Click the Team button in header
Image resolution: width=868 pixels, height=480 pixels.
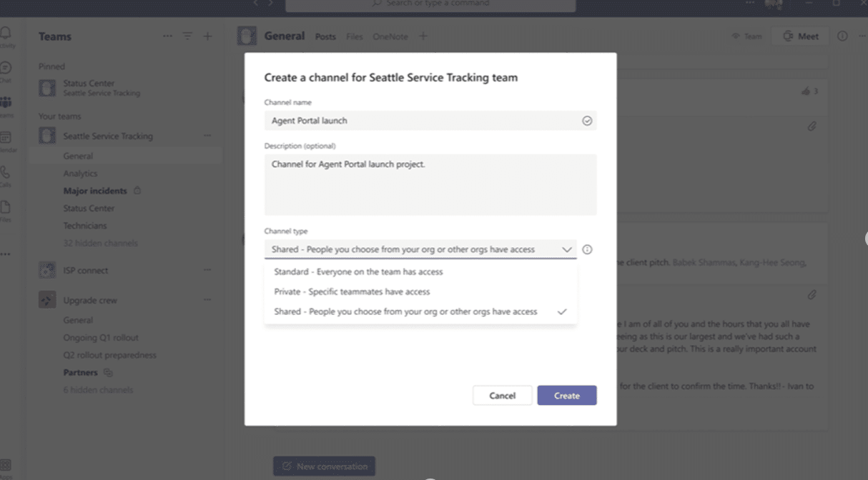coord(746,36)
